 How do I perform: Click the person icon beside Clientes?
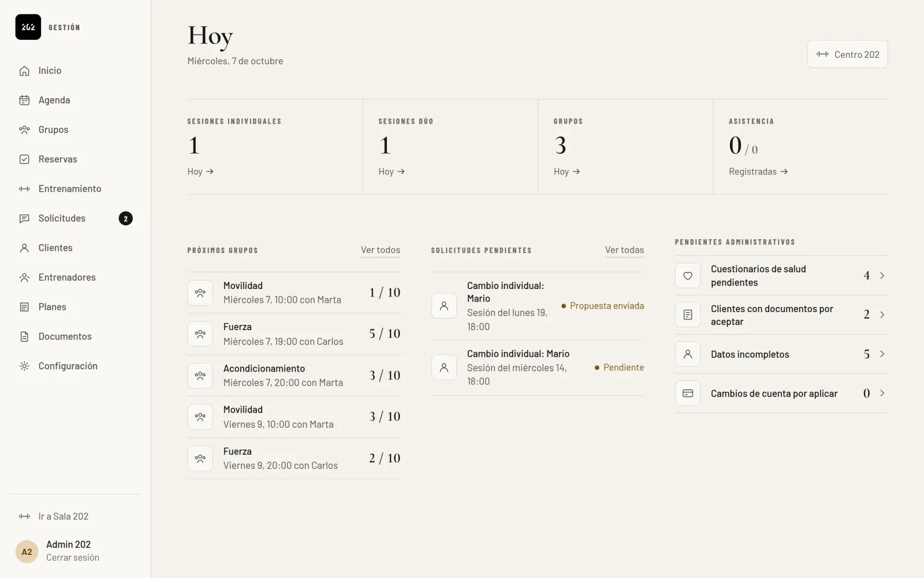pos(24,248)
